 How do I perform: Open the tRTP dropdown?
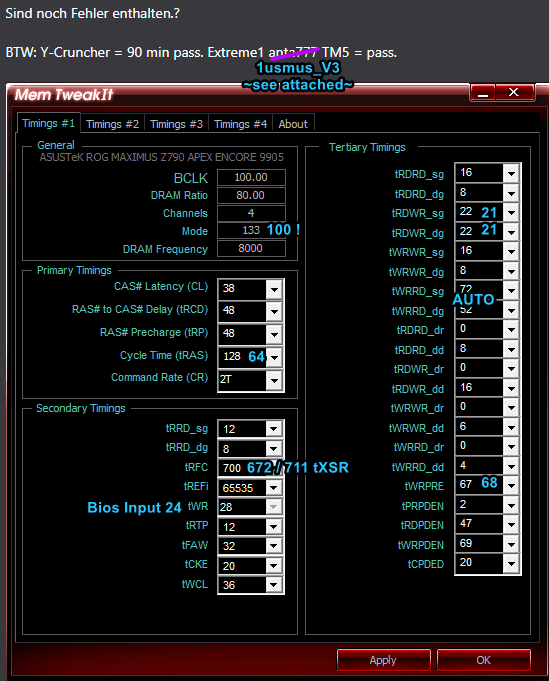274,527
